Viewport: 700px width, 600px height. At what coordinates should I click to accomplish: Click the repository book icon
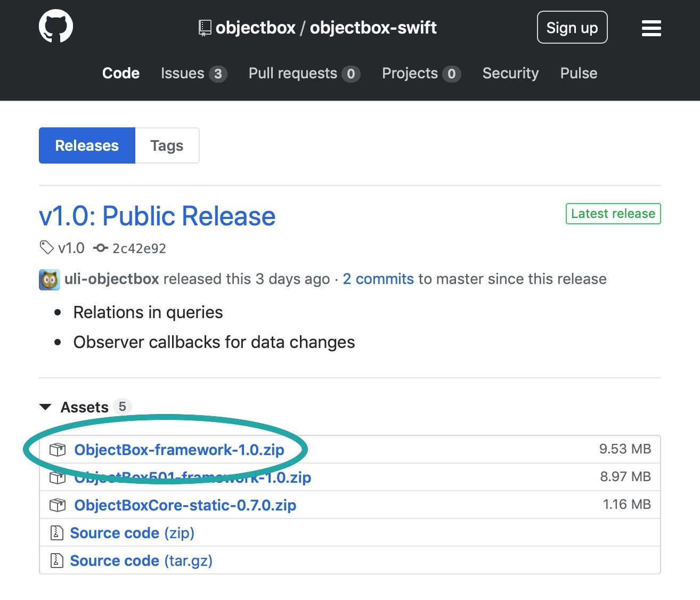click(205, 28)
